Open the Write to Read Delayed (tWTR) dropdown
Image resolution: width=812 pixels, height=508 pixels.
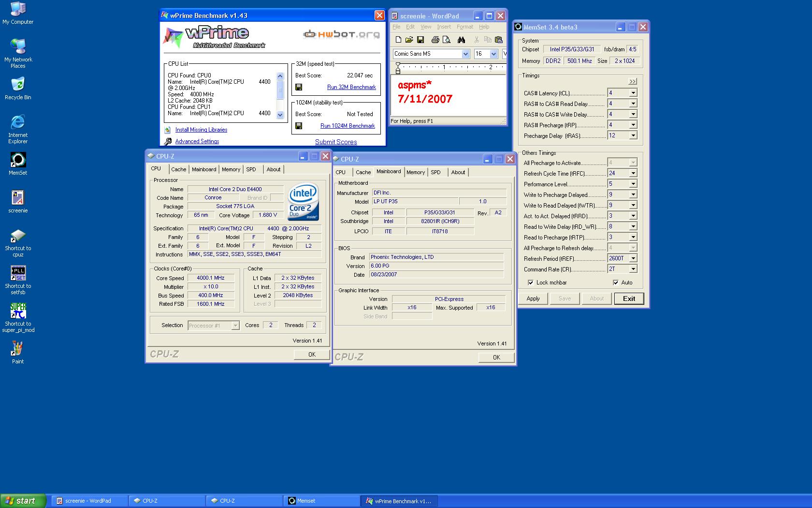[x=633, y=205]
